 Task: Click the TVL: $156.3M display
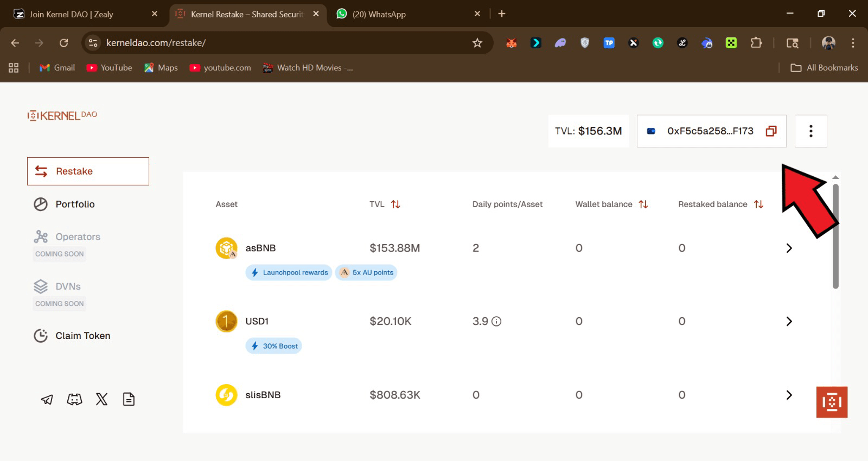[x=589, y=131]
